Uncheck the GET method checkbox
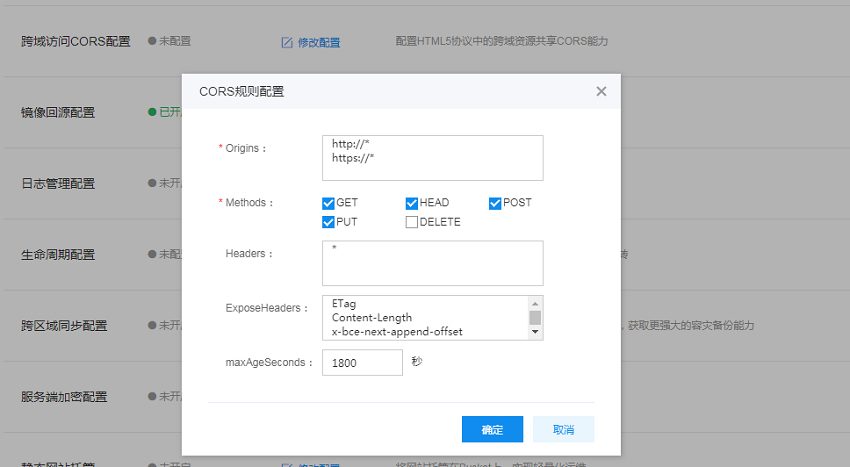850x467 pixels. click(328, 203)
